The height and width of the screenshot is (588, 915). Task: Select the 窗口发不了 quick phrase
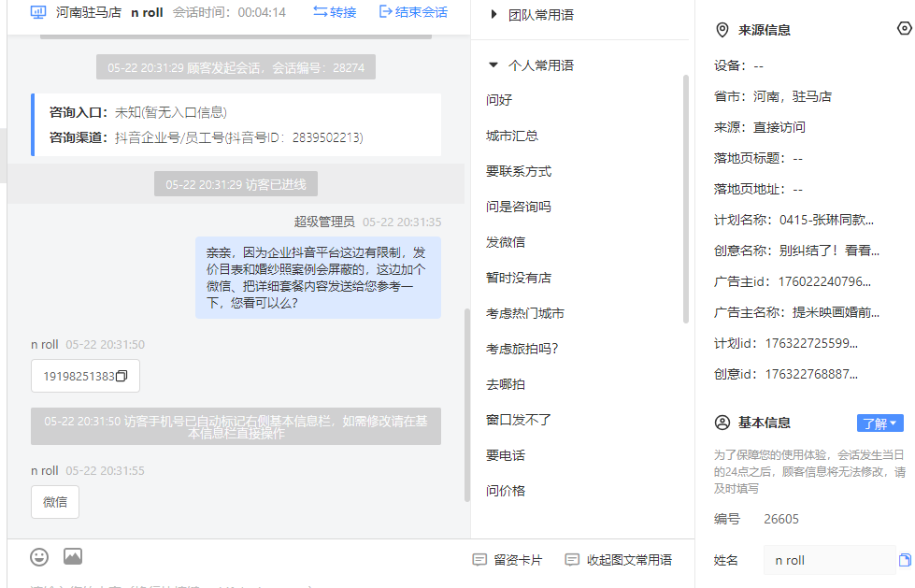518,420
